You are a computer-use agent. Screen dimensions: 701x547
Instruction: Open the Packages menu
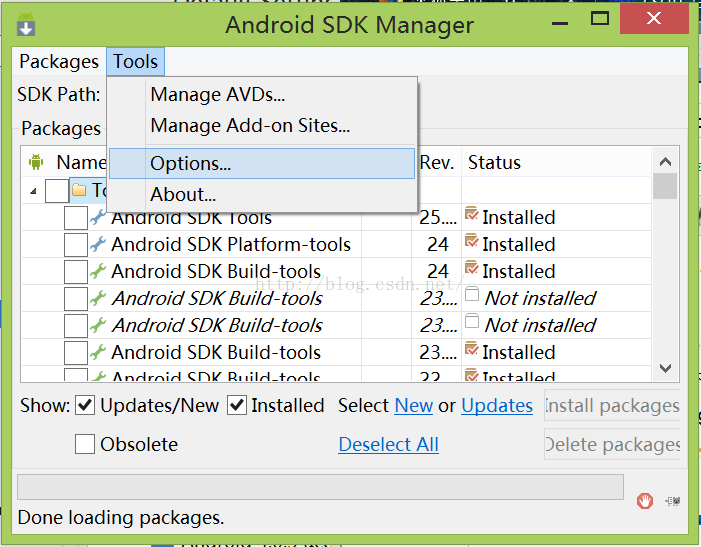pyautogui.click(x=59, y=61)
